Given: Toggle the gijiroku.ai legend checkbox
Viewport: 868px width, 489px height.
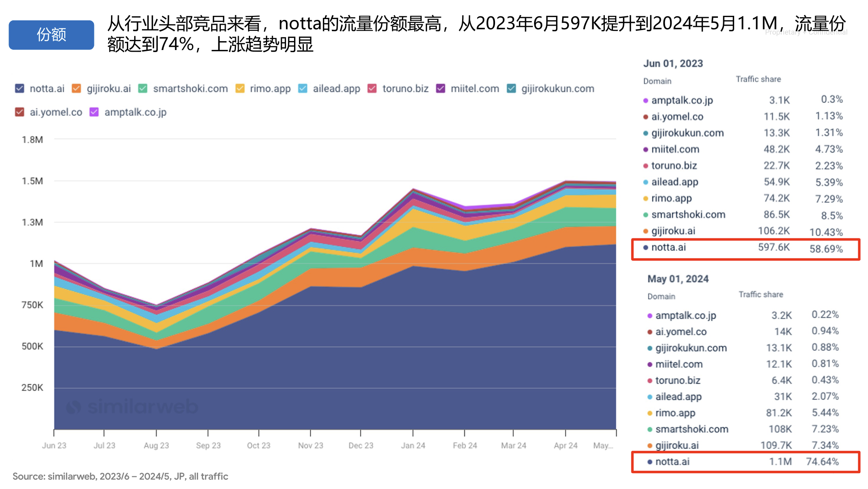Looking at the screenshot, I should click(x=76, y=88).
